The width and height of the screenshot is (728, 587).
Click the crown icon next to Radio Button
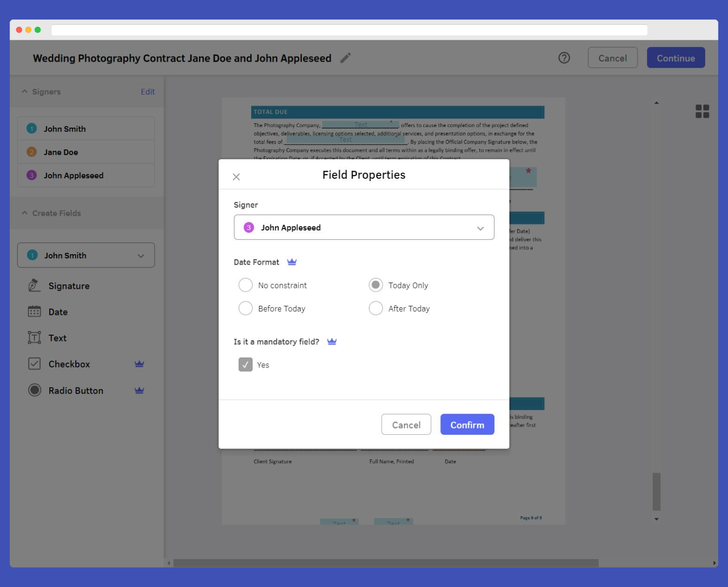tap(139, 390)
